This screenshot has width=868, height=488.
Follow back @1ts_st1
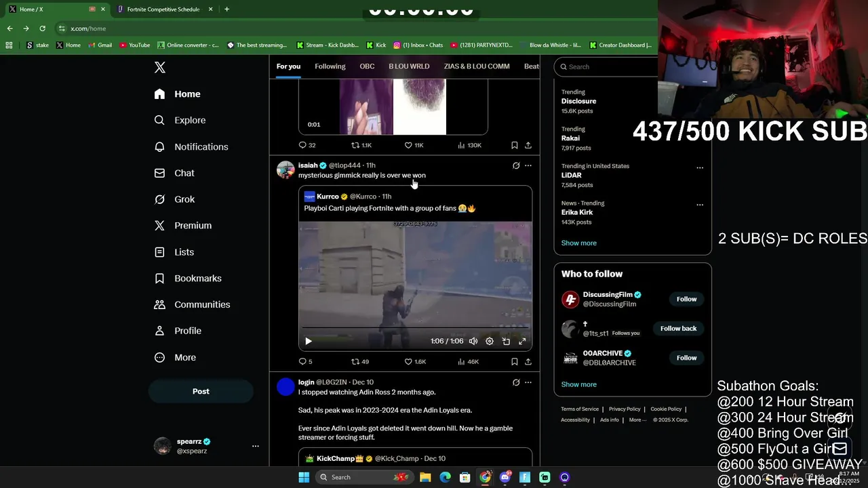(678, 328)
